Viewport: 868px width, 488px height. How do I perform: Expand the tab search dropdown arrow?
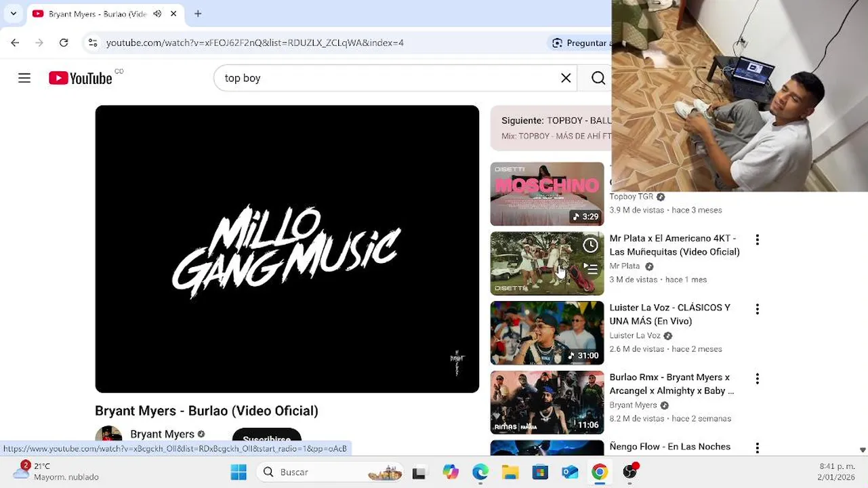(x=13, y=14)
